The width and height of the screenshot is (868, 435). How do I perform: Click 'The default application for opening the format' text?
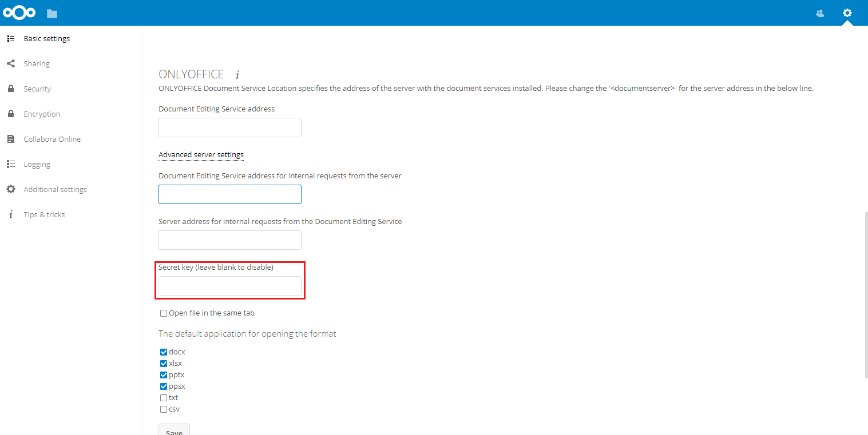coord(247,334)
